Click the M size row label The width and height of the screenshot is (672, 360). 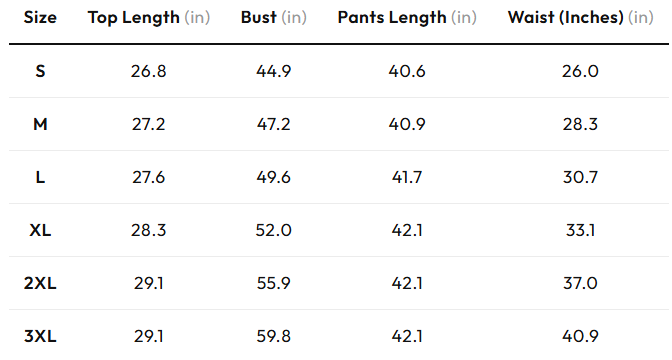tap(40, 124)
